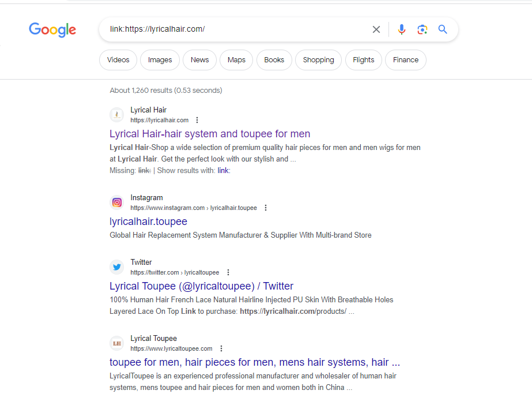Click the Instagram favicon in results
Screen dimensions: 532x409
pos(116,203)
